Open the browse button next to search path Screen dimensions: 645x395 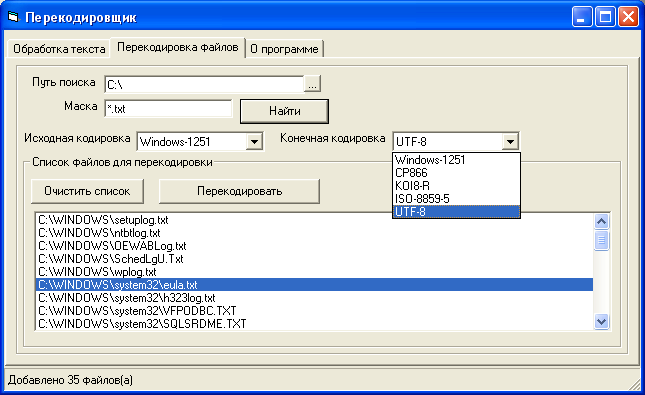click(x=312, y=84)
